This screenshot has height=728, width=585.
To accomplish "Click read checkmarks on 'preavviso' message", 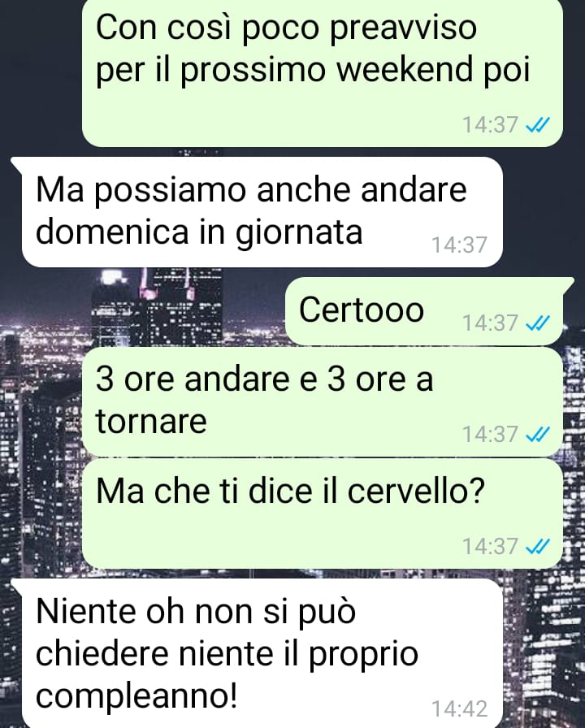I will tap(538, 125).
